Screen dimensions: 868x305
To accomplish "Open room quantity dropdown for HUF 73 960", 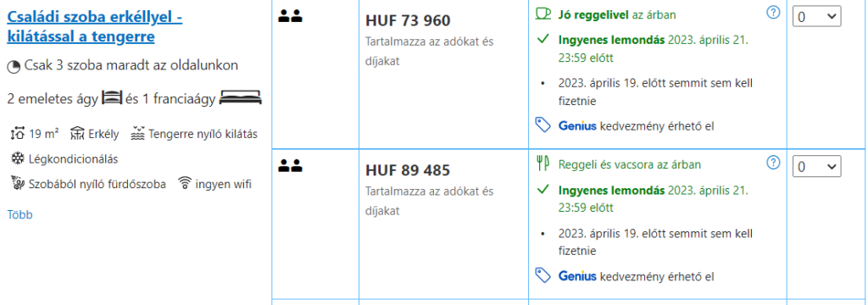I will 816,17.
